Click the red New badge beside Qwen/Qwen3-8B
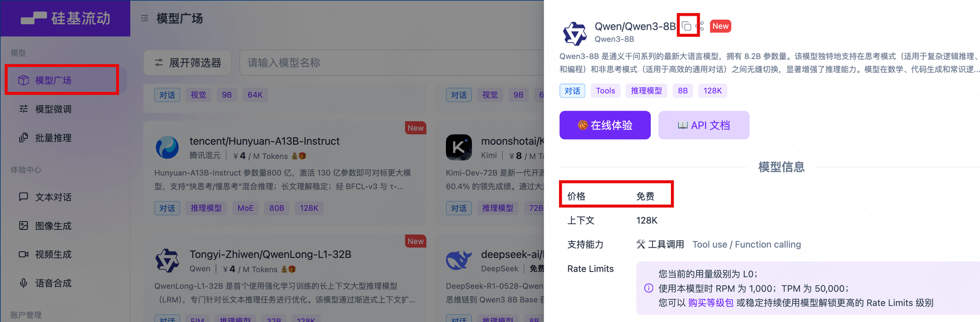 (720, 26)
